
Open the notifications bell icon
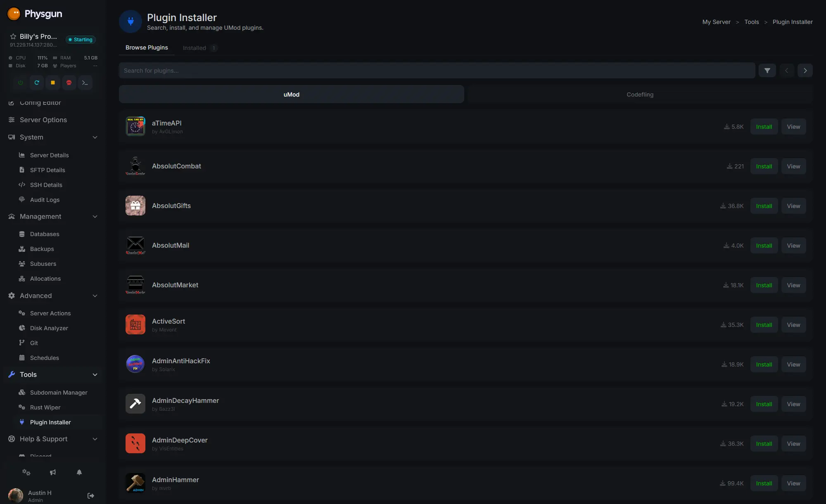tap(79, 472)
